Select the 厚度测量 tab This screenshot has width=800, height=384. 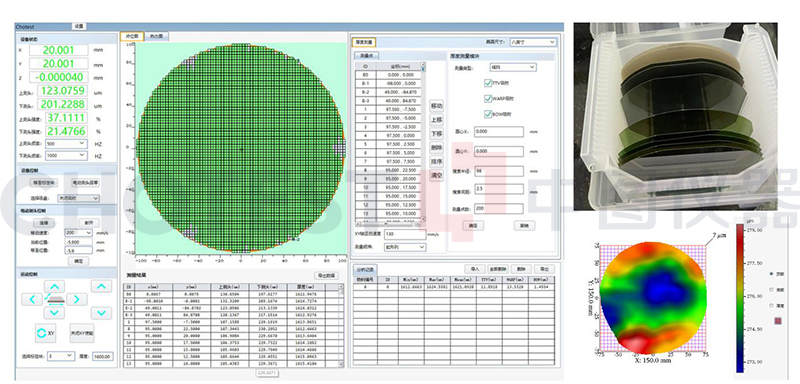point(365,42)
